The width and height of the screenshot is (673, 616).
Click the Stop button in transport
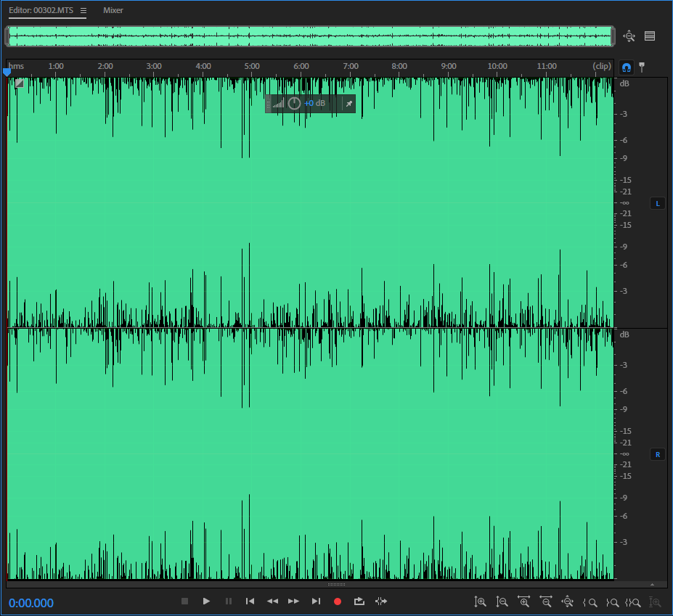[184, 601]
